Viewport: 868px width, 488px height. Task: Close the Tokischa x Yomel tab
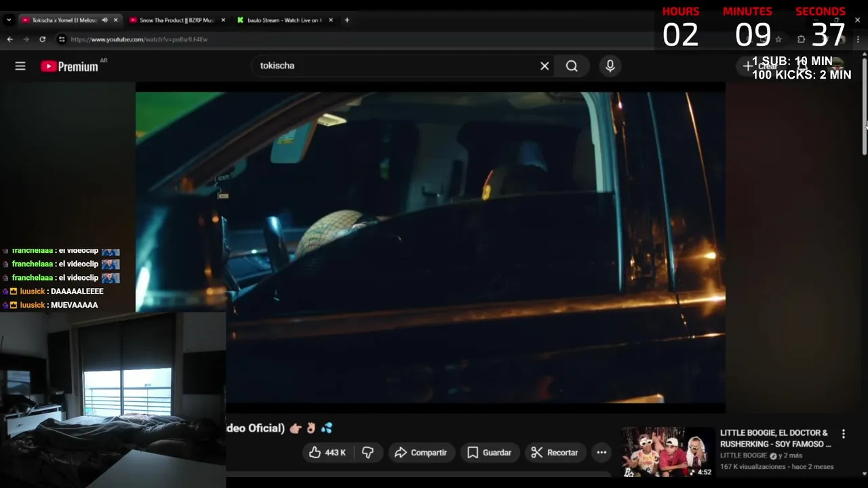pos(115,20)
